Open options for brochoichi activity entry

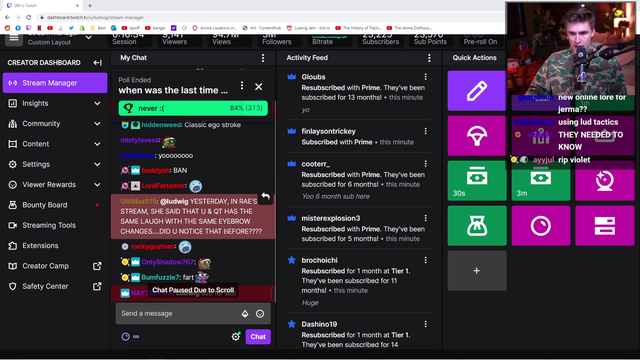426,260
